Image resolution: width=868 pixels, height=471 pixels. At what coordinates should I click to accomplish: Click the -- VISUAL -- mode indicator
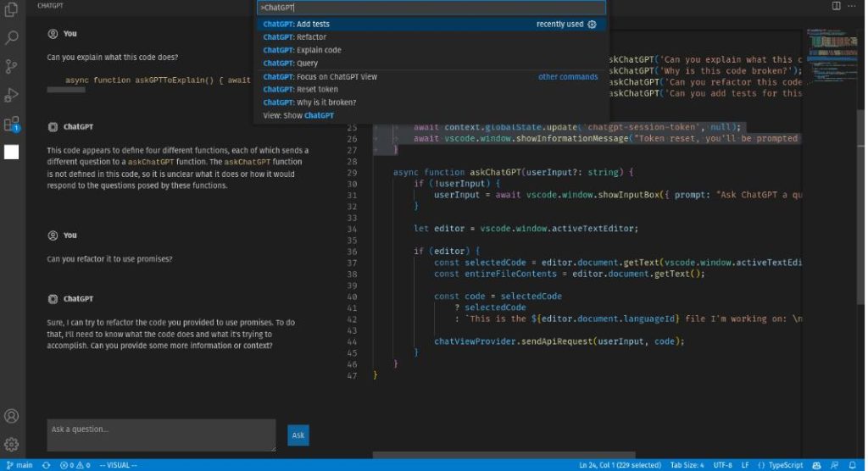[x=118, y=465]
